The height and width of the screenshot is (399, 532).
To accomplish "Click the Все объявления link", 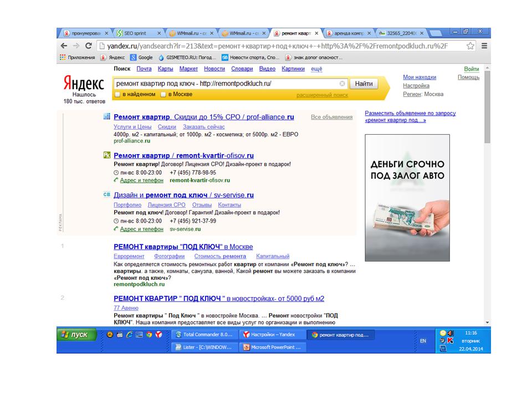I will click(331, 117).
